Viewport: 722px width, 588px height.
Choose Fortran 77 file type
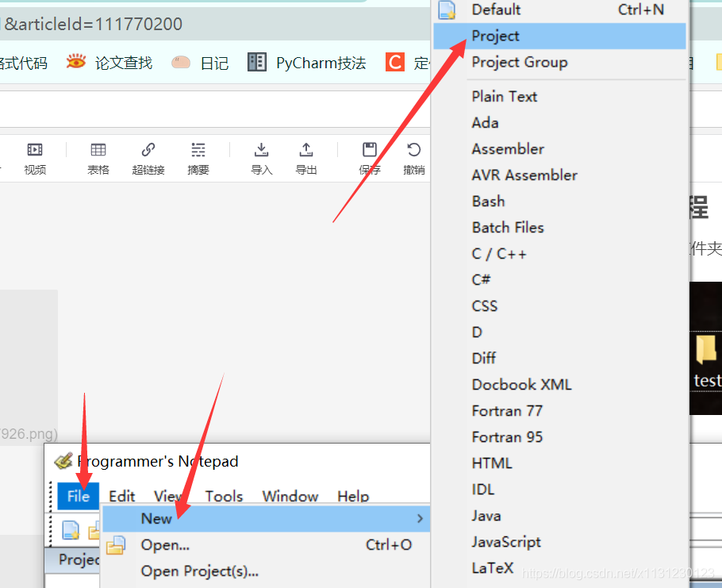coord(559,411)
